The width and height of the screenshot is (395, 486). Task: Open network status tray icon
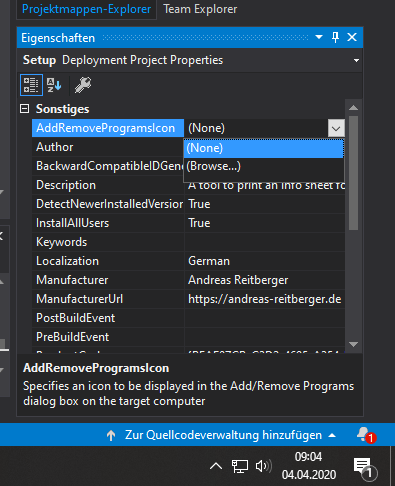[x=240, y=466]
